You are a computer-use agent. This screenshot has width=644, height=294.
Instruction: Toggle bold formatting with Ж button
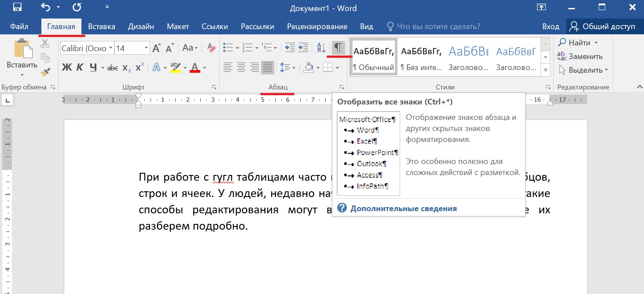coord(66,67)
